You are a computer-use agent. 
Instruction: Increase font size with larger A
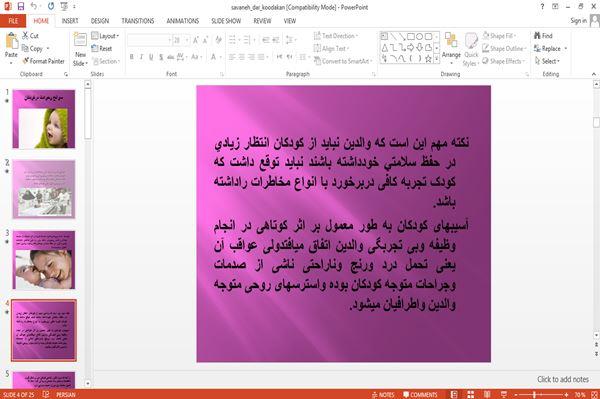pyautogui.click(x=196, y=40)
